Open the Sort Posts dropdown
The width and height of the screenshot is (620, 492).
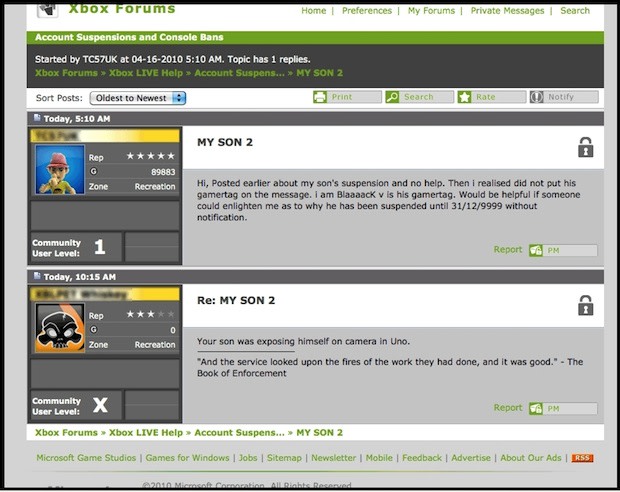(138, 98)
